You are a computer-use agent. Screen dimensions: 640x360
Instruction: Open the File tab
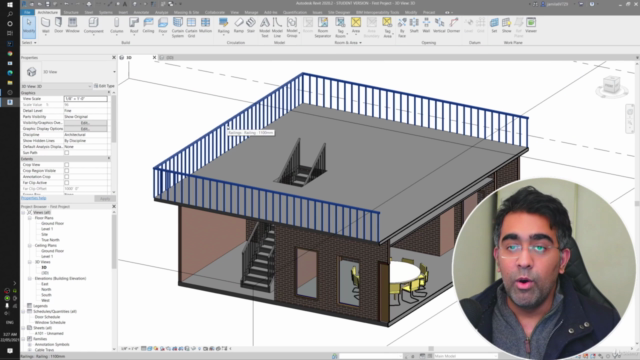(27, 12)
